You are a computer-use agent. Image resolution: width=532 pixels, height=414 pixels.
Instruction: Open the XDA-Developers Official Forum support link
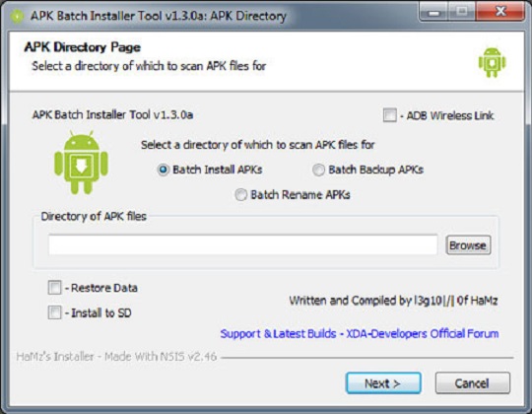(360, 333)
